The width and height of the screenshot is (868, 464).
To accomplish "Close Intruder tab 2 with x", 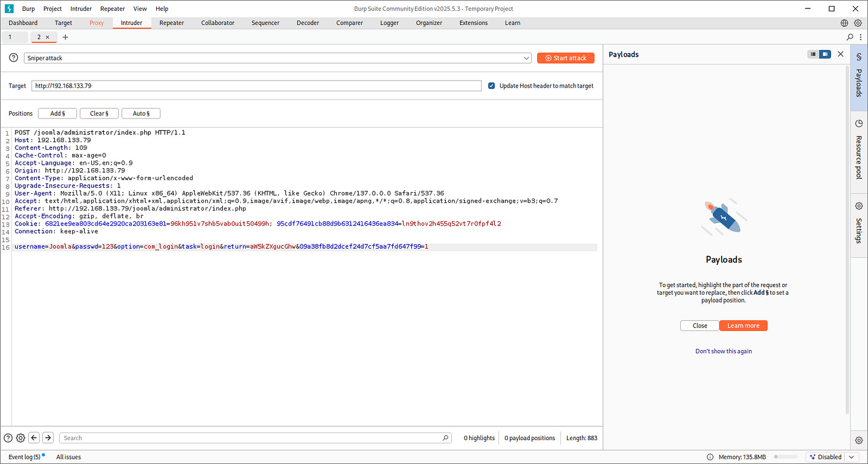I will tap(48, 37).
